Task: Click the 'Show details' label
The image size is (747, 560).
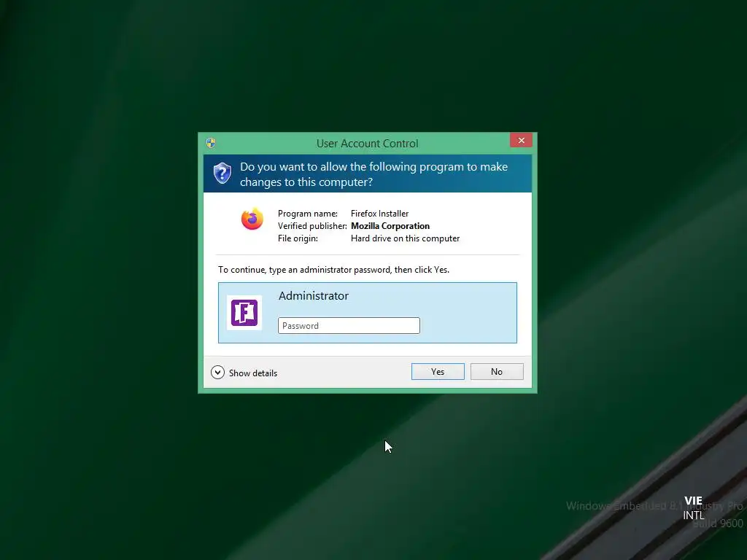Action: pyautogui.click(x=253, y=373)
